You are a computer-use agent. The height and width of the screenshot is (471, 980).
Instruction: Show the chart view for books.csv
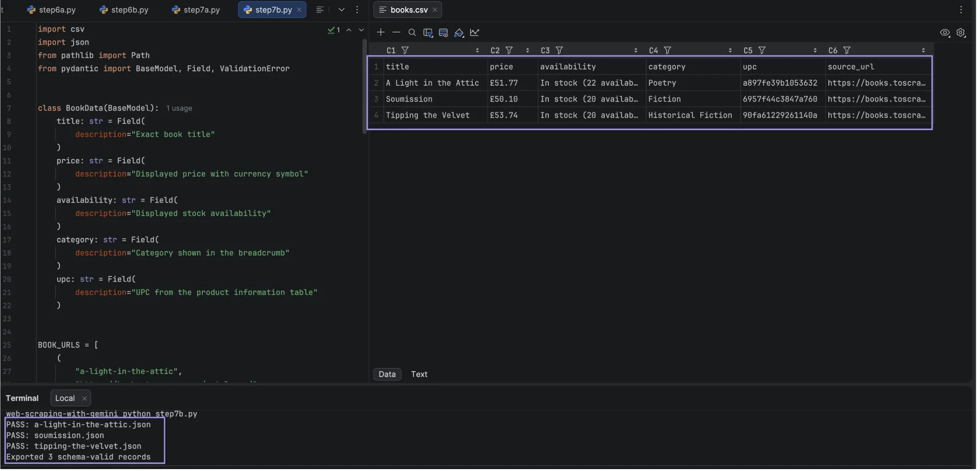tap(474, 33)
